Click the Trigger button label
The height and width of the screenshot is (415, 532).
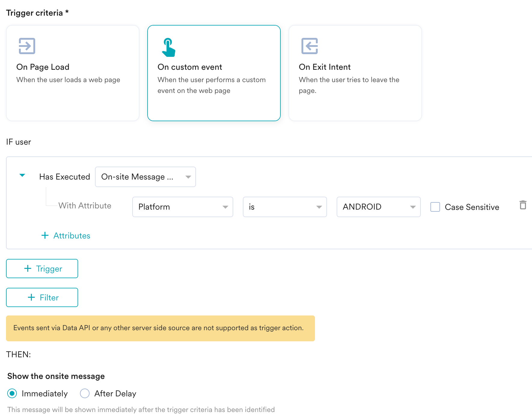[x=49, y=269]
